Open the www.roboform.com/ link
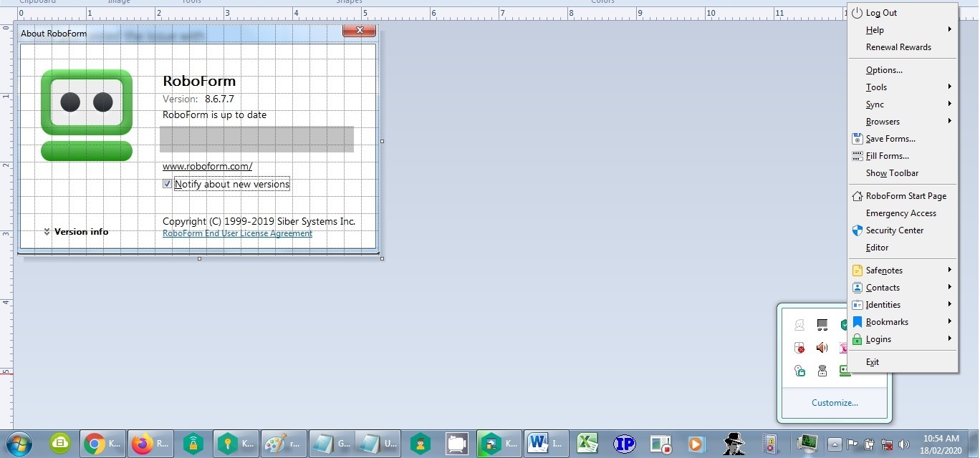This screenshot has width=980, height=458. [208, 166]
